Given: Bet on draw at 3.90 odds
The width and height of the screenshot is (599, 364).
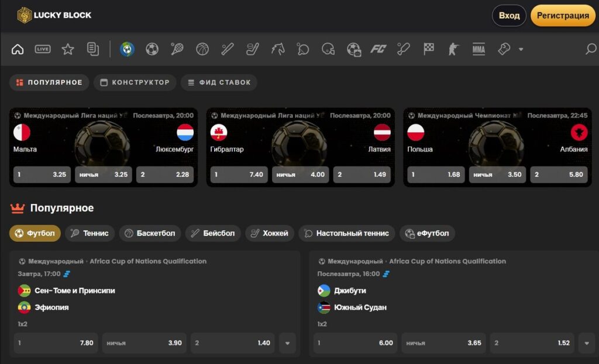Looking at the screenshot, I should pyautogui.click(x=144, y=343).
